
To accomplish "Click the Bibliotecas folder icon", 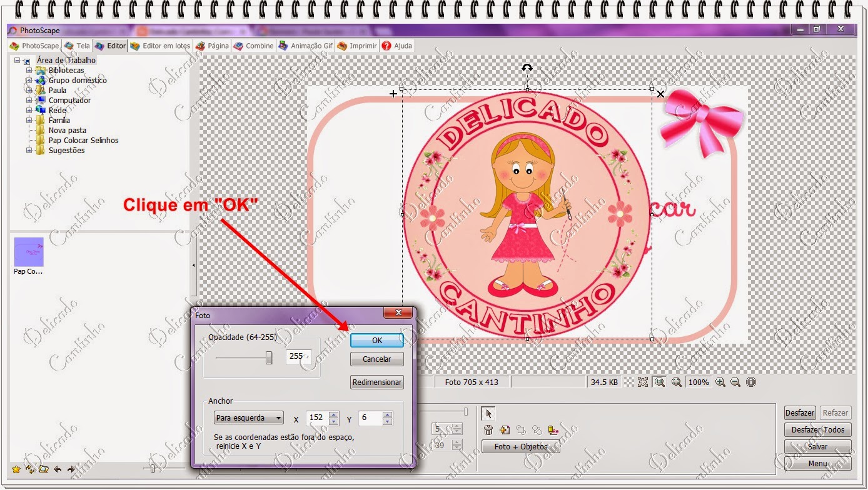I will [41, 71].
